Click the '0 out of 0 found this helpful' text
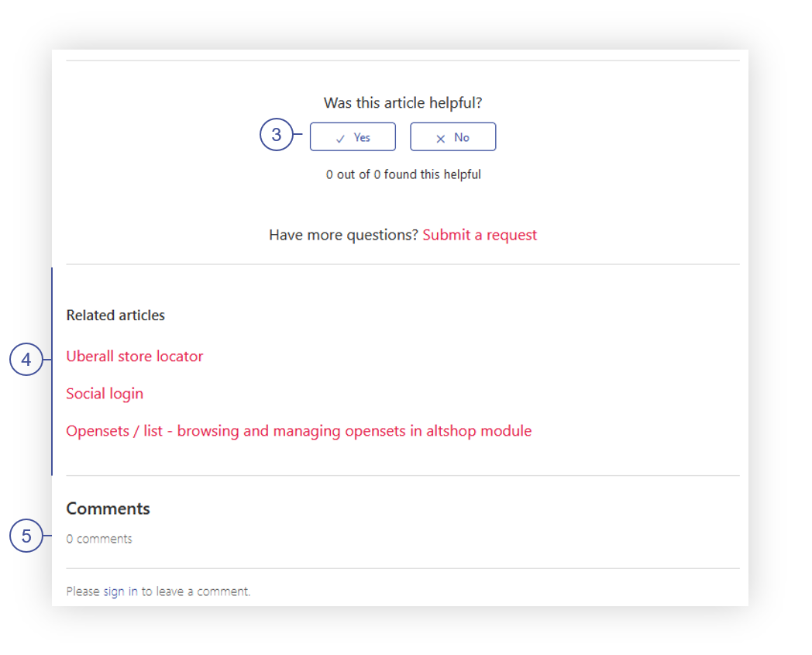Image resolution: width=812 pixels, height=655 pixels. [404, 174]
